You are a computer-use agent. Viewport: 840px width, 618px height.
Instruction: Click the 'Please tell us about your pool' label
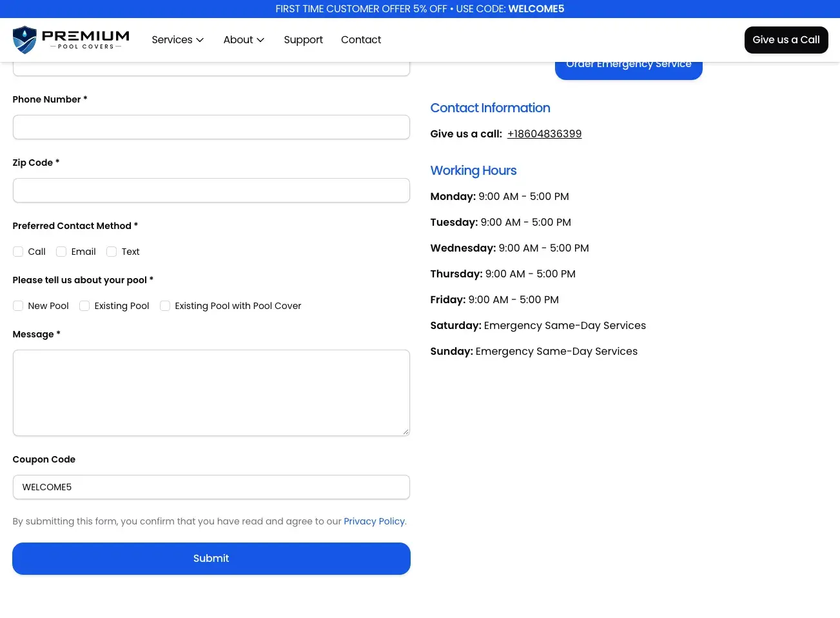pos(83,280)
